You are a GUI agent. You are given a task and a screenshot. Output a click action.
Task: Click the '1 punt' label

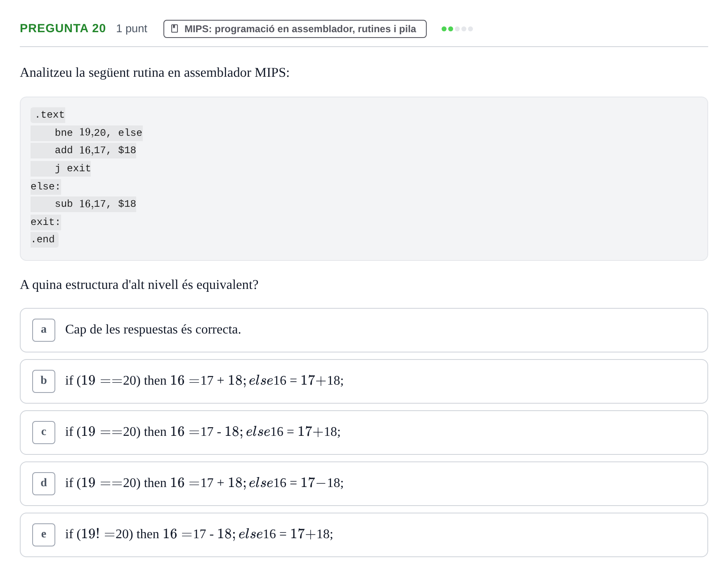click(x=132, y=28)
